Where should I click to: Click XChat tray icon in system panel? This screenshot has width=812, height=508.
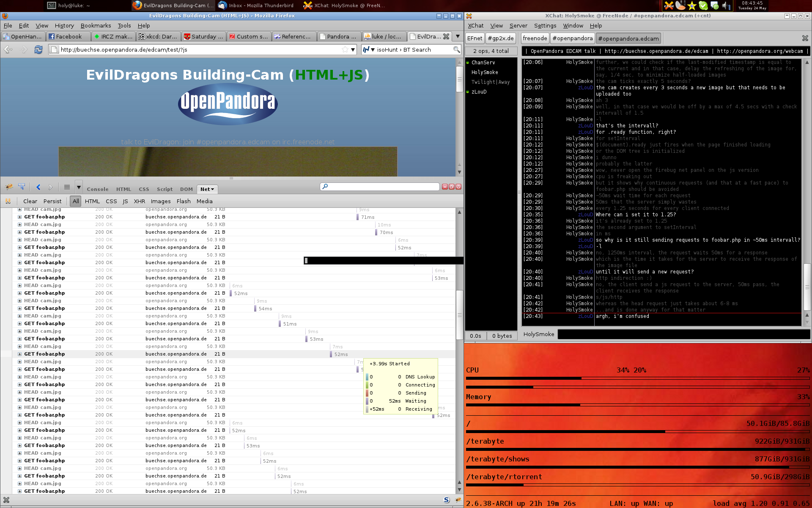(x=669, y=6)
